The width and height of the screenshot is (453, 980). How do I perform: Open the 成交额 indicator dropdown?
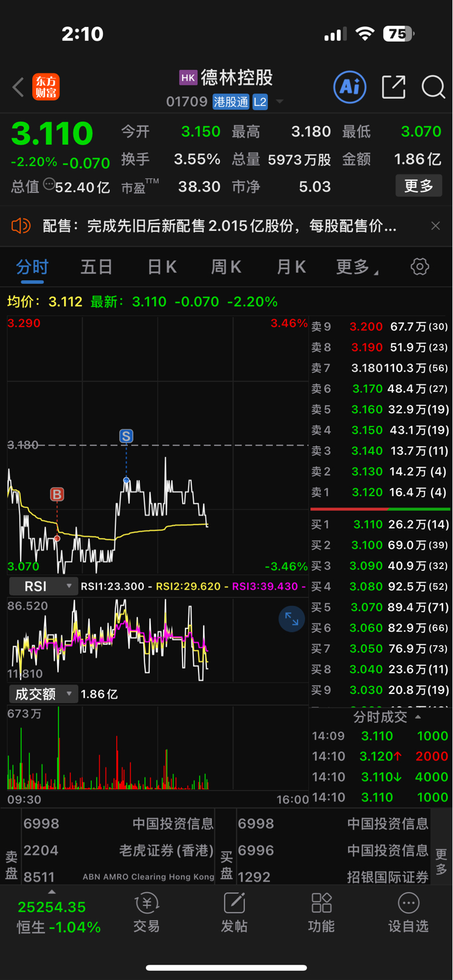tap(44, 694)
